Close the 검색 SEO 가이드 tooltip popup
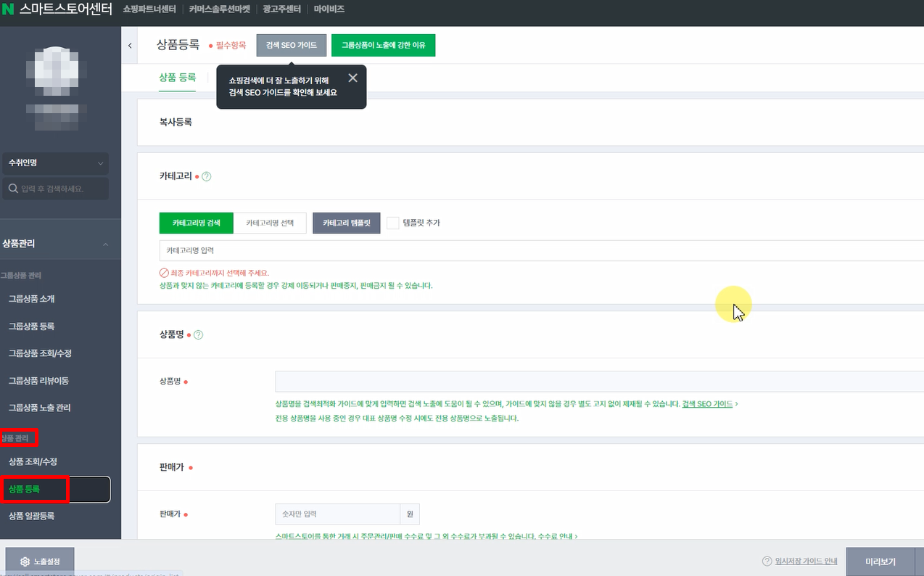924x576 pixels. click(x=352, y=78)
